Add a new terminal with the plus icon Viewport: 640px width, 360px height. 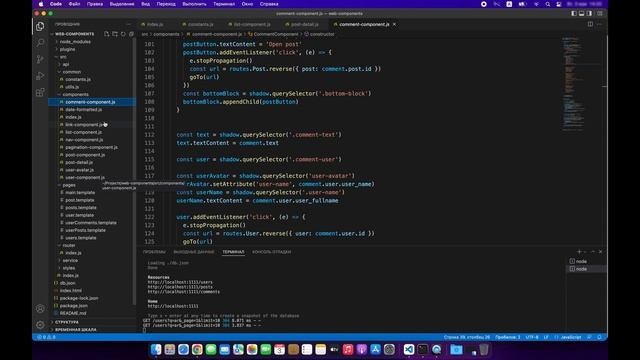click(x=579, y=252)
